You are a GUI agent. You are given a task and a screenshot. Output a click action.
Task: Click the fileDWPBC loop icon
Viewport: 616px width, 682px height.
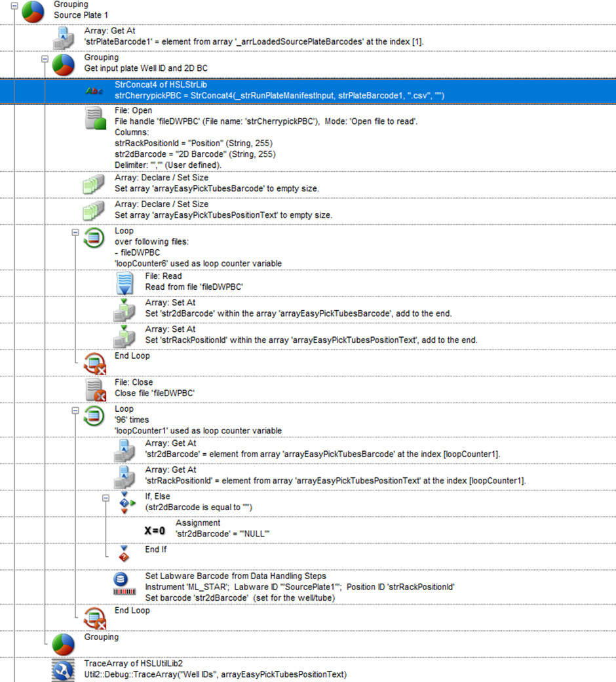(94, 239)
